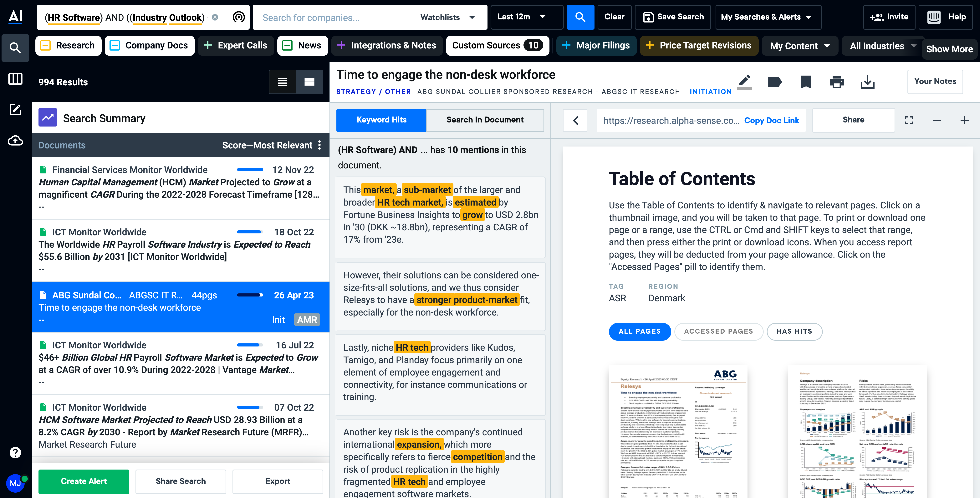
Task: Select the search magnifier in left sidebar
Action: pos(15,48)
